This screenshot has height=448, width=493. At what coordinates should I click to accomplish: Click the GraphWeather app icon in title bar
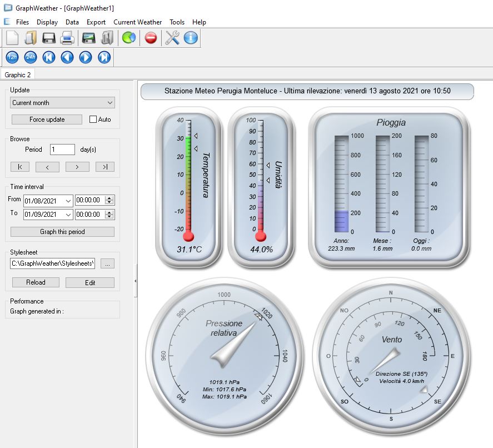8,8
